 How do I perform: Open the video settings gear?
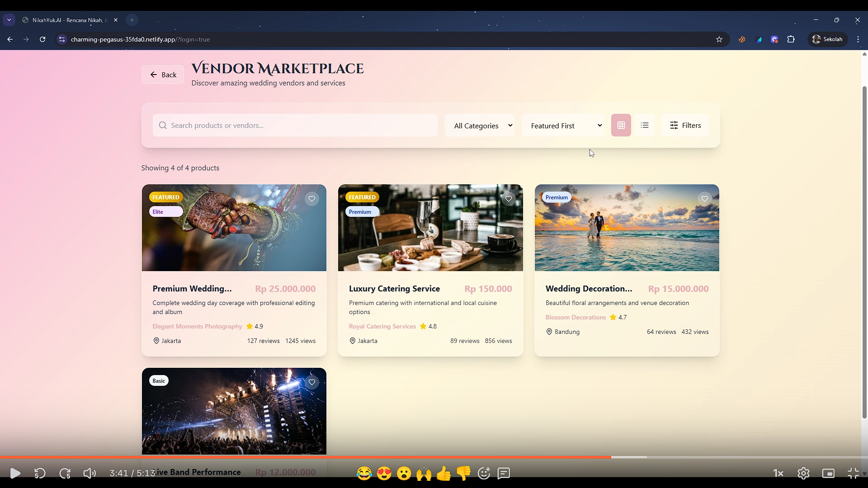tap(803, 473)
